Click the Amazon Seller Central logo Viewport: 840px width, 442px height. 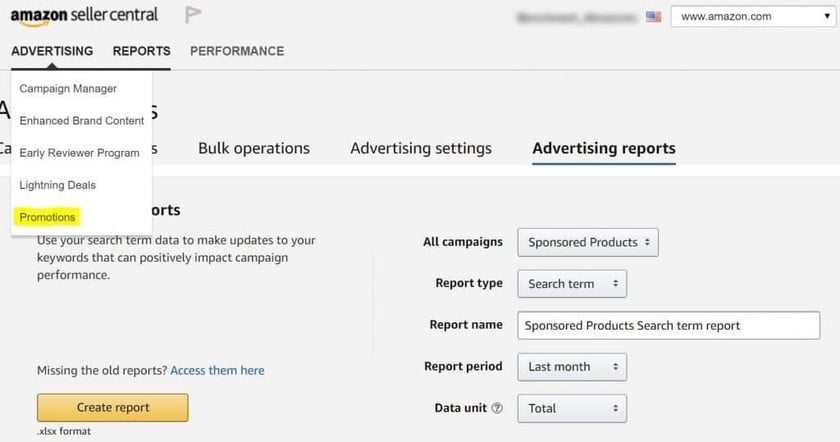[x=84, y=16]
